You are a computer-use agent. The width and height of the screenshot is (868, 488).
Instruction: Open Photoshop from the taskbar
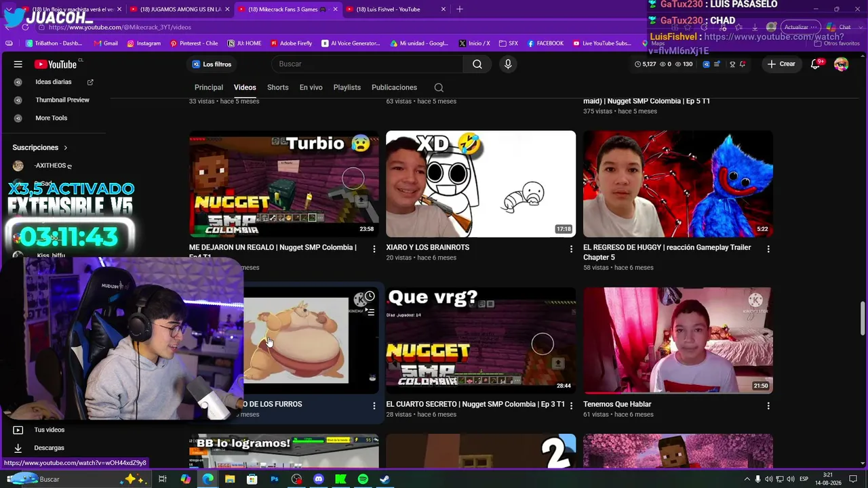point(275,479)
